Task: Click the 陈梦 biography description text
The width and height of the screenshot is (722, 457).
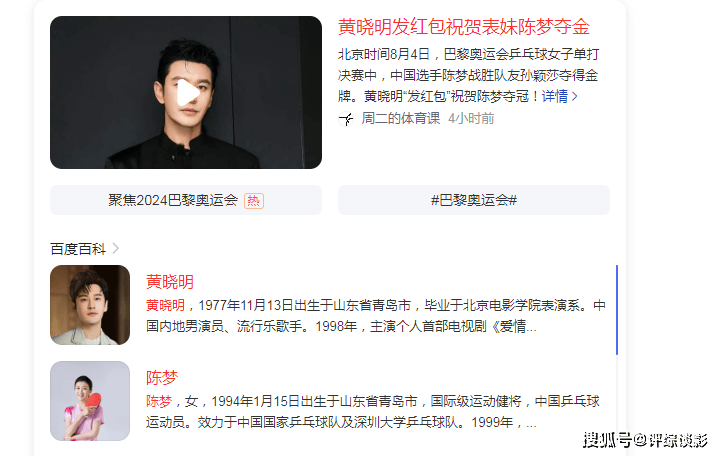Action: [373, 412]
